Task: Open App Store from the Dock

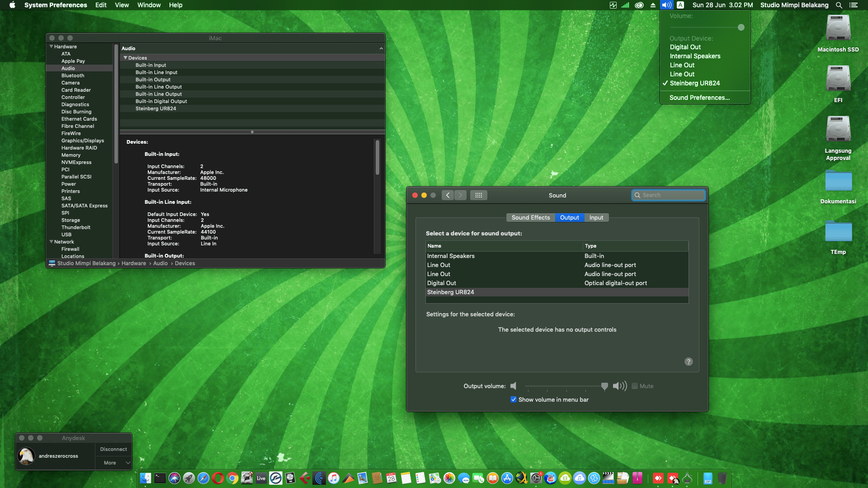Action: (507, 478)
